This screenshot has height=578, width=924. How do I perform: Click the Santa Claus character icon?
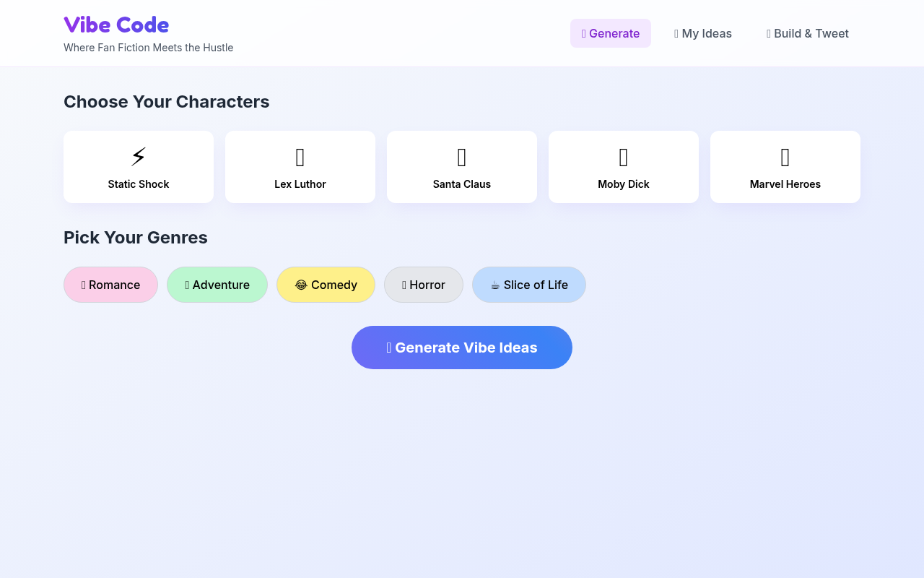pos(461,156)
